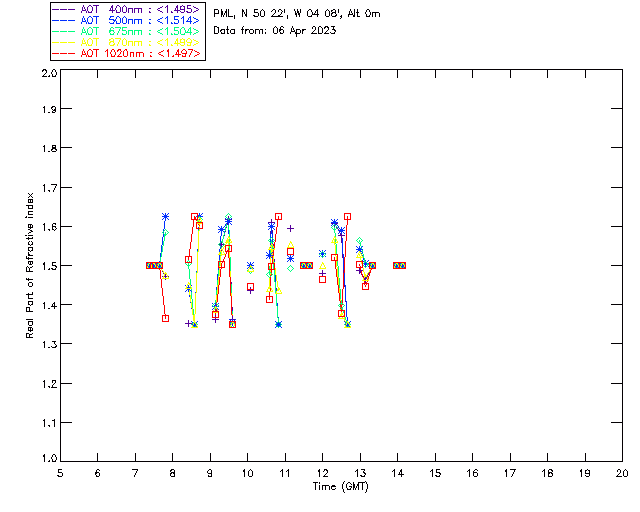Click station text "PML, N 50 22', W 04 08', Alt 0m"
Viewport: 640px width, 512px height.
(297, 13)
